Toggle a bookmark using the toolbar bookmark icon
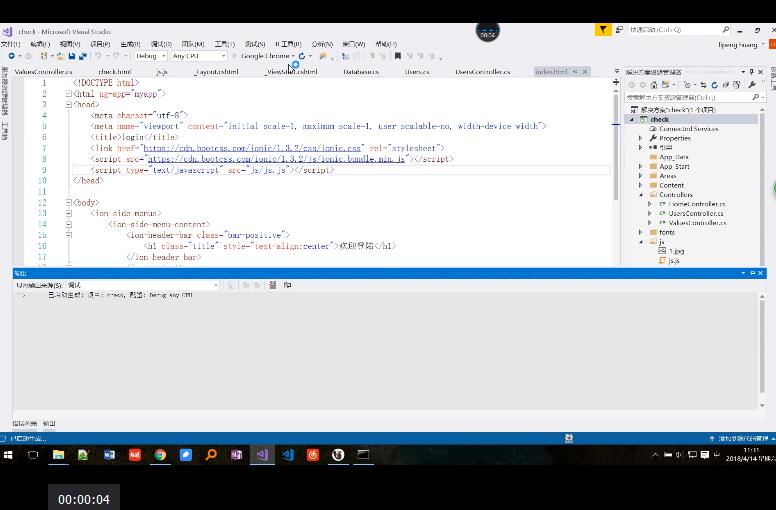Image resolution: width=776 pixels, height=510 pixels. (x=397, y=56)
